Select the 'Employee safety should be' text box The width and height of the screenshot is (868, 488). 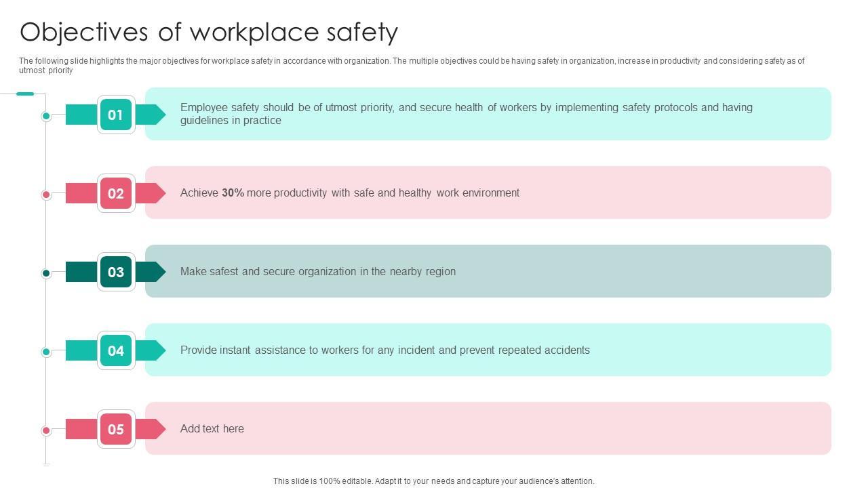click(x=466, y=114)
